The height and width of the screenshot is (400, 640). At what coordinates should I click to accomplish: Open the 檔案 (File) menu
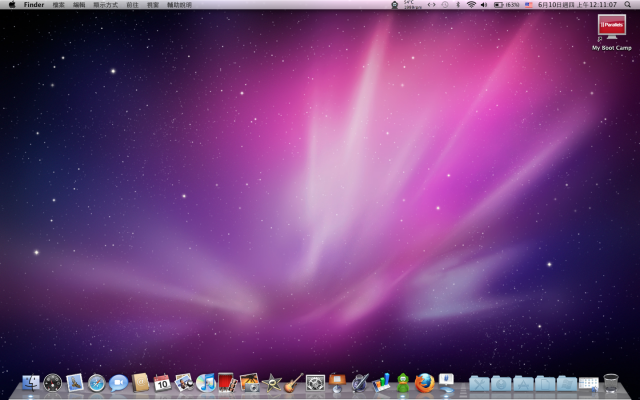[x=58, y=5]
